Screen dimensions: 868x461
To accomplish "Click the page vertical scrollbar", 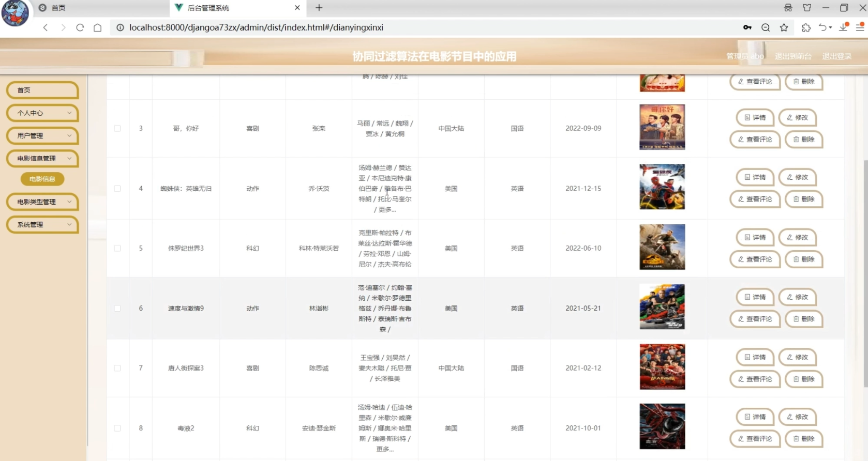I will click(865, 274).
